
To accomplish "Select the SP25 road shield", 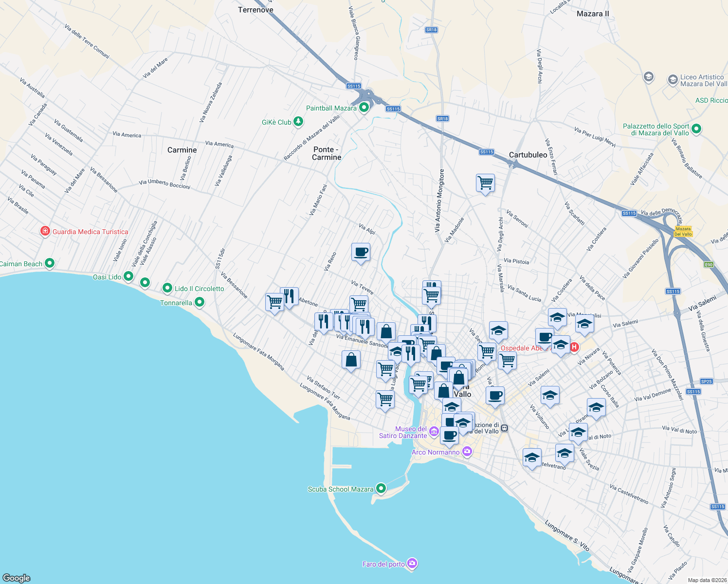I will (707, 382).
